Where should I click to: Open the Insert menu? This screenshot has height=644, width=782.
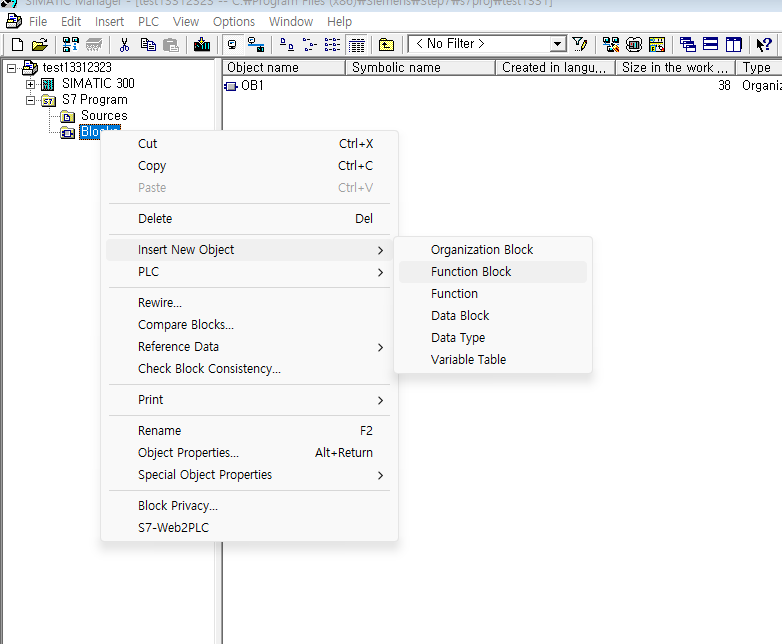coord(109,22)
